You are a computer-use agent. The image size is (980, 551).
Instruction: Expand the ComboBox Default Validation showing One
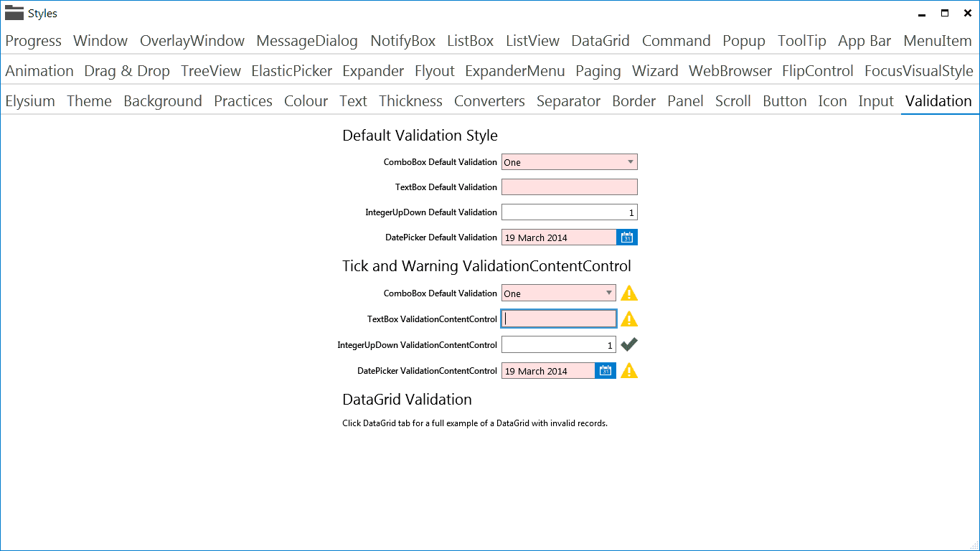tap(570, 161)
